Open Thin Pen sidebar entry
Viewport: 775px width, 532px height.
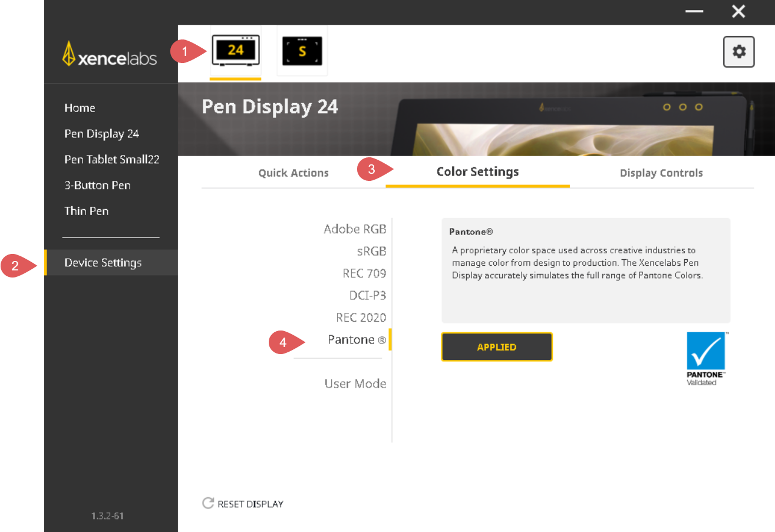(x=87, y=211)
